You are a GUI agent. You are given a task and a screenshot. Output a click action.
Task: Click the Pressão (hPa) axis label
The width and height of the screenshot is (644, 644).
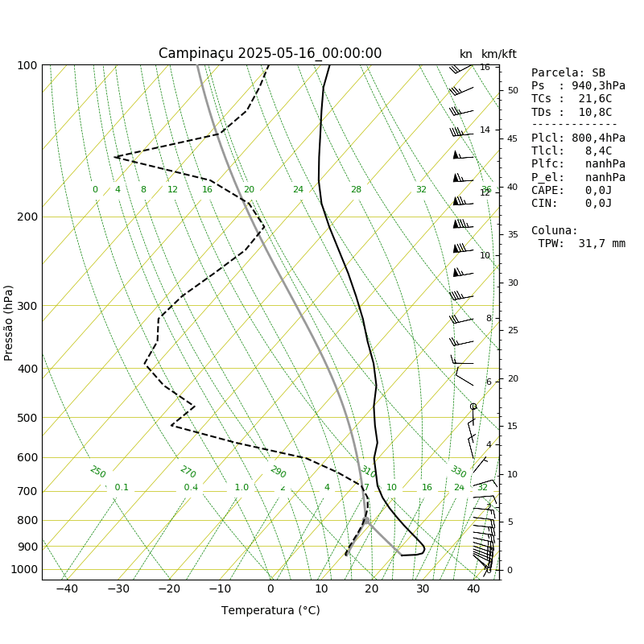8,324
